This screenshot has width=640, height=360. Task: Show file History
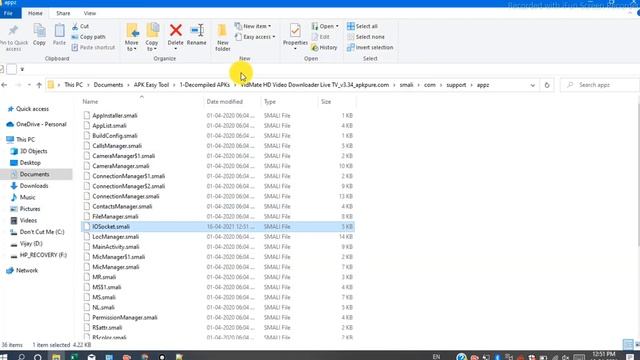point(324,47)
